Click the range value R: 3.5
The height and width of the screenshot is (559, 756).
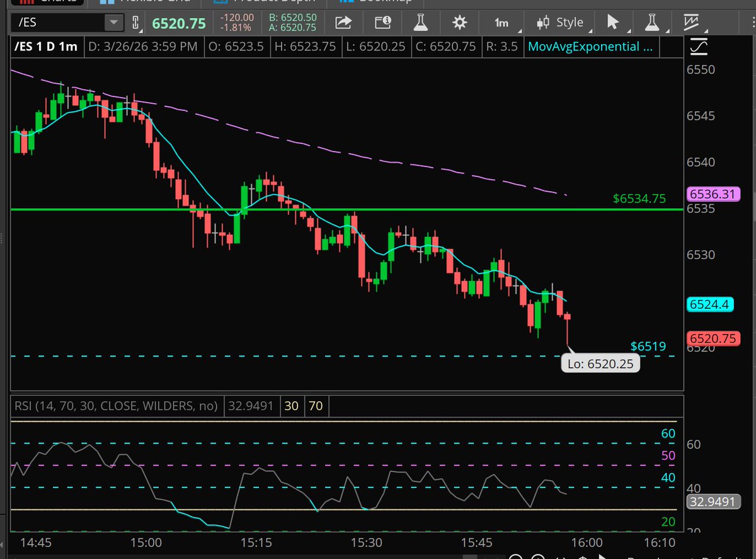(x=501, y=47)
